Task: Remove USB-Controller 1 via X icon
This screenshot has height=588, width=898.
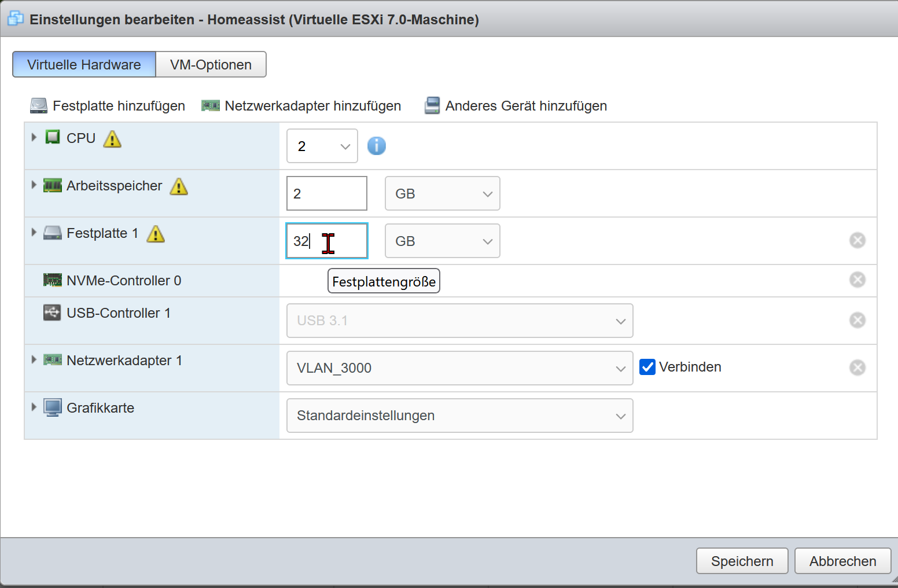Action: pos(857,320)
